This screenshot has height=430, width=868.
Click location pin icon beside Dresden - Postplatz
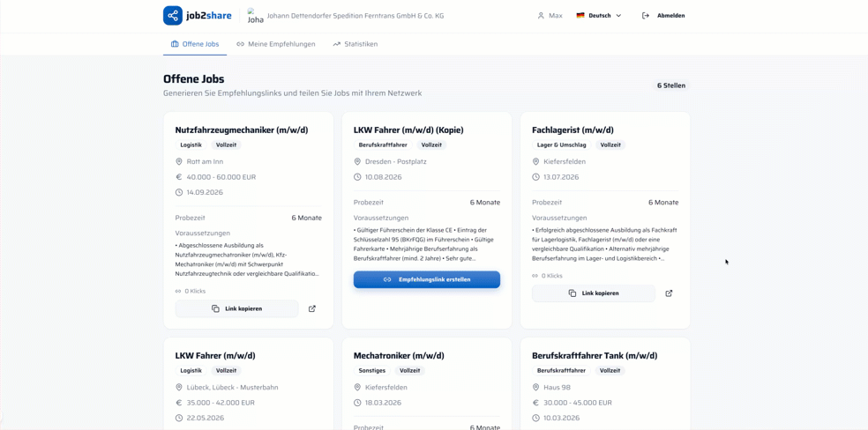357,162
